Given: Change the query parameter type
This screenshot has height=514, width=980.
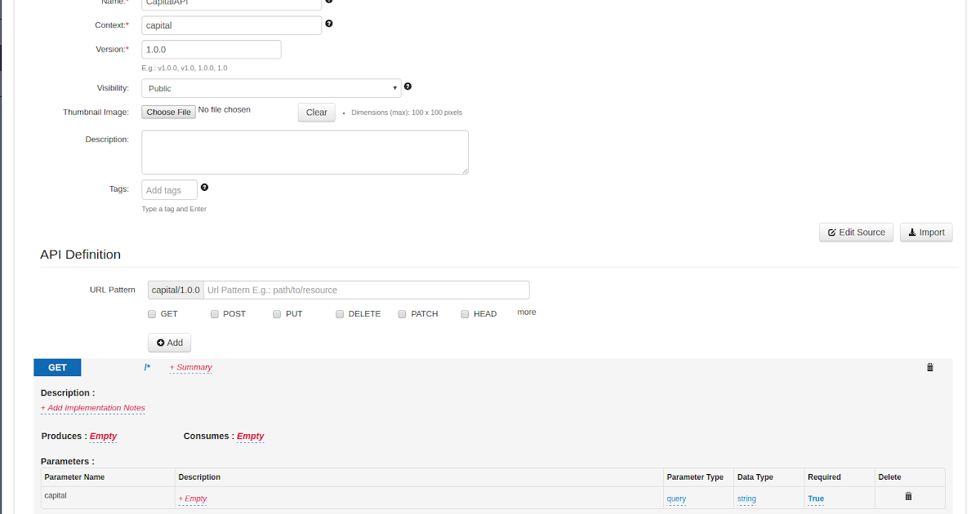Looking at the screenshot, I should [675, 498].
